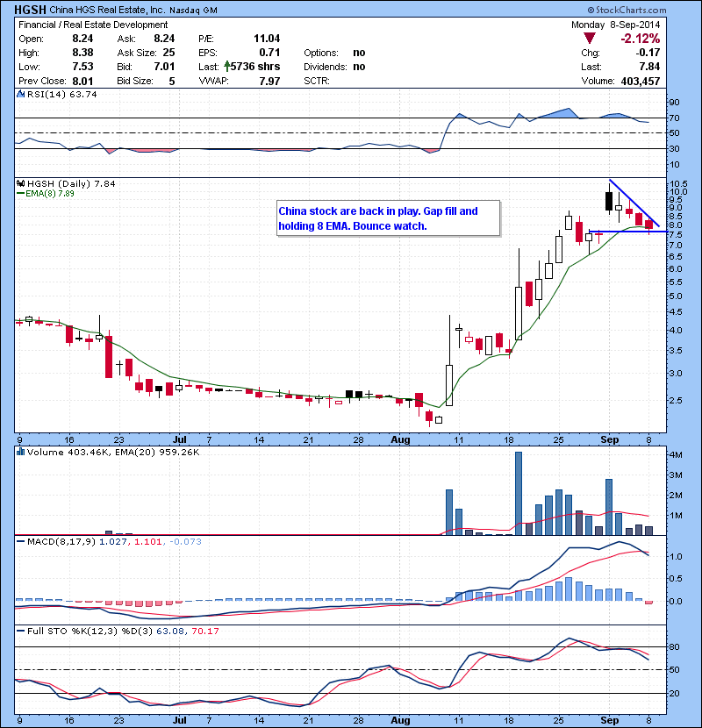Click the Low value 7.53

[82, 67]
